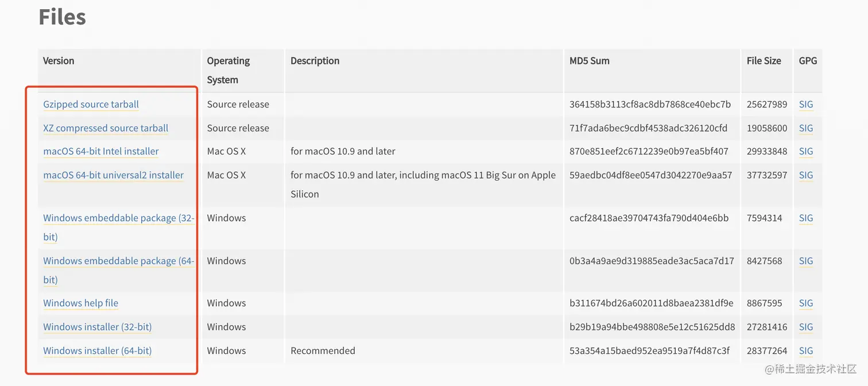Open the Gzipped source tarball link

(91, 105)
